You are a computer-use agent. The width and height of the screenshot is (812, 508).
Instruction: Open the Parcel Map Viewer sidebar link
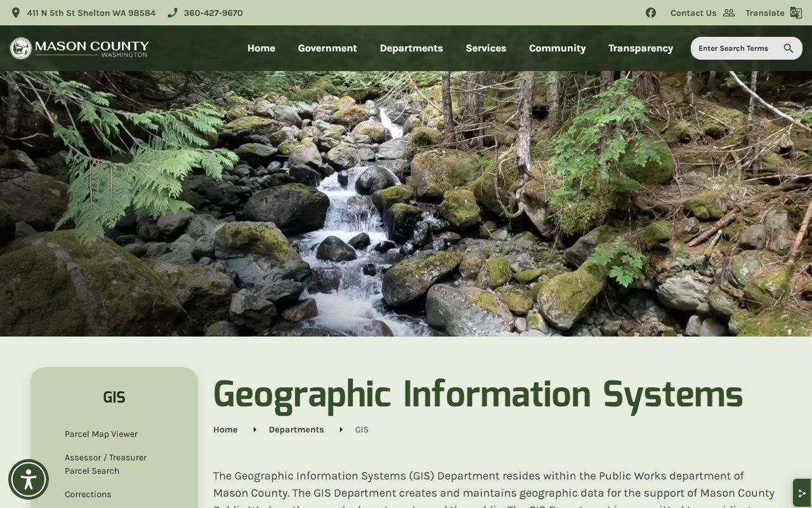point(101,434)
